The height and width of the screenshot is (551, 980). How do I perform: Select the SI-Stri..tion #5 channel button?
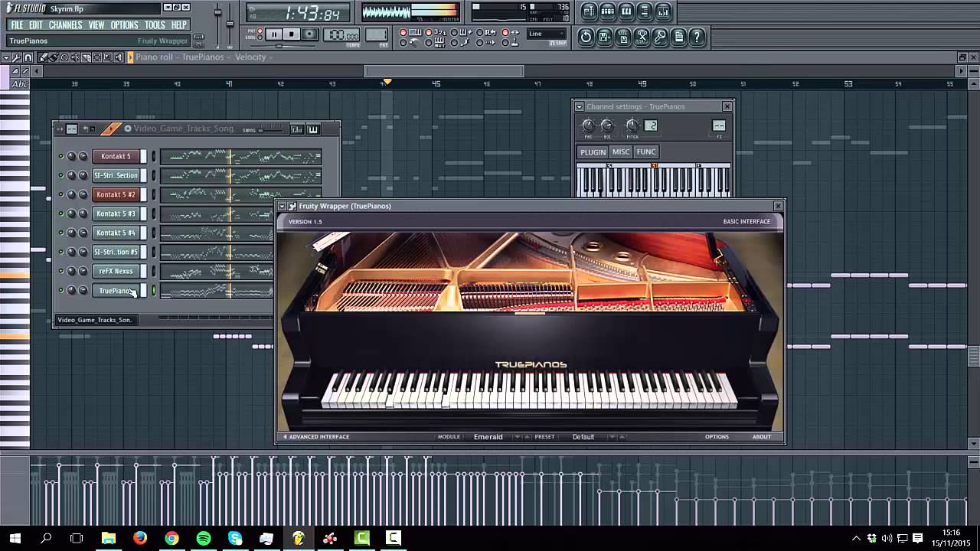pos(116,252)
